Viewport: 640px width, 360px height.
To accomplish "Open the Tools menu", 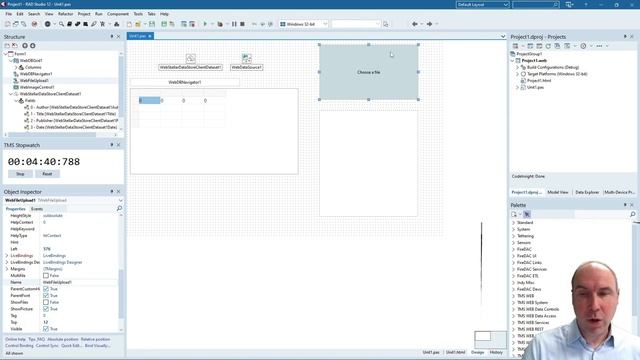I will click(x=138, y=14).
